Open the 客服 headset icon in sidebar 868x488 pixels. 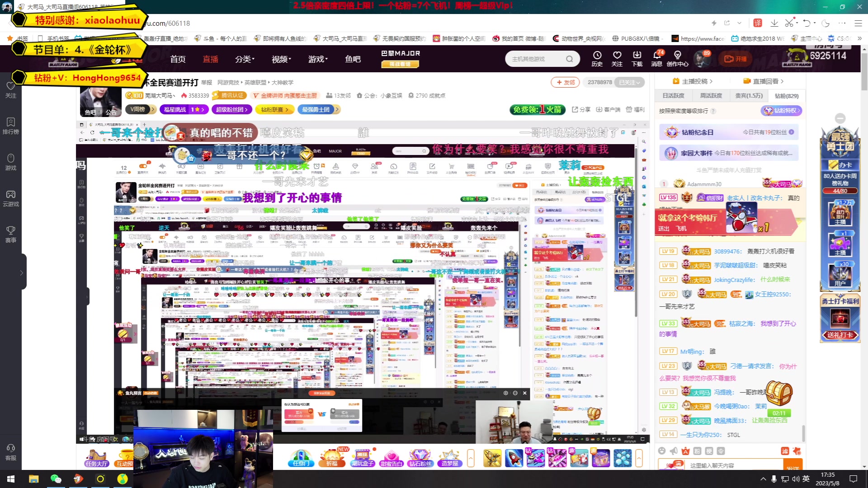coord(11,452)
